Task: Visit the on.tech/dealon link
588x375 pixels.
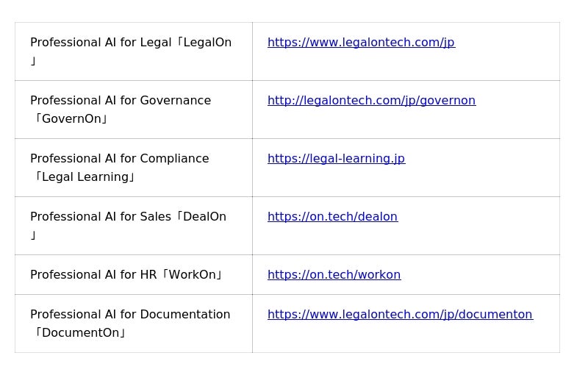Action: 333,217
